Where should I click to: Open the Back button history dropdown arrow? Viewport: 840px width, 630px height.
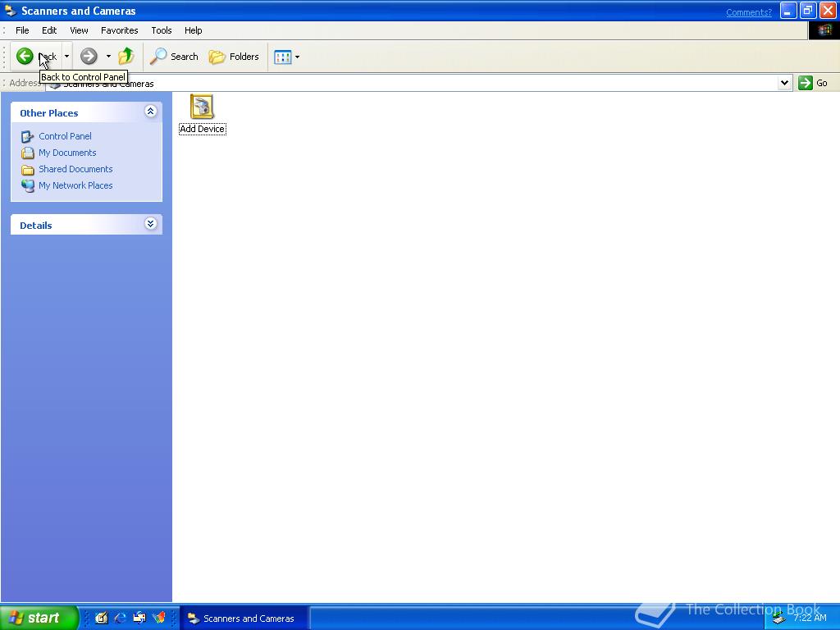point(67,57)
